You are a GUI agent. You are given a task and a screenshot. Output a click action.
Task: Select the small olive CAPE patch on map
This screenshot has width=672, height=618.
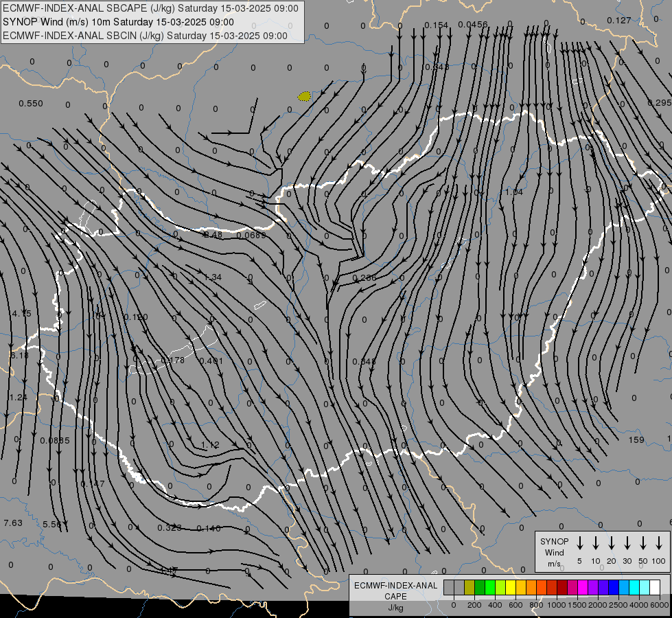click(304, 96)
